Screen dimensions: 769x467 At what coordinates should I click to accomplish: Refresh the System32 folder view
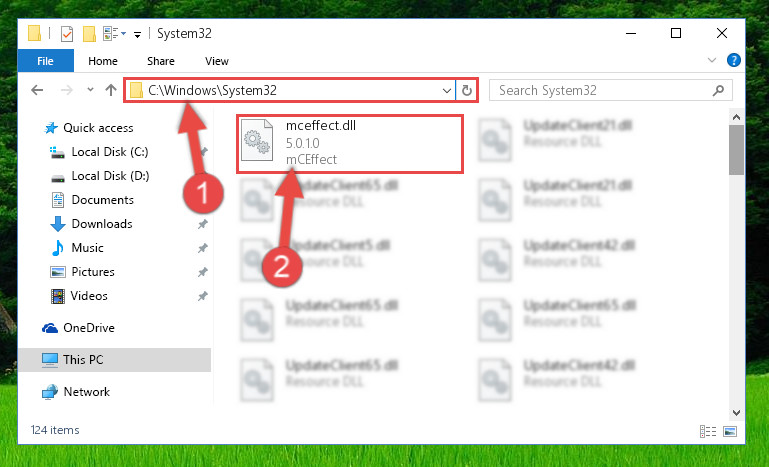(x=467, y=90)
